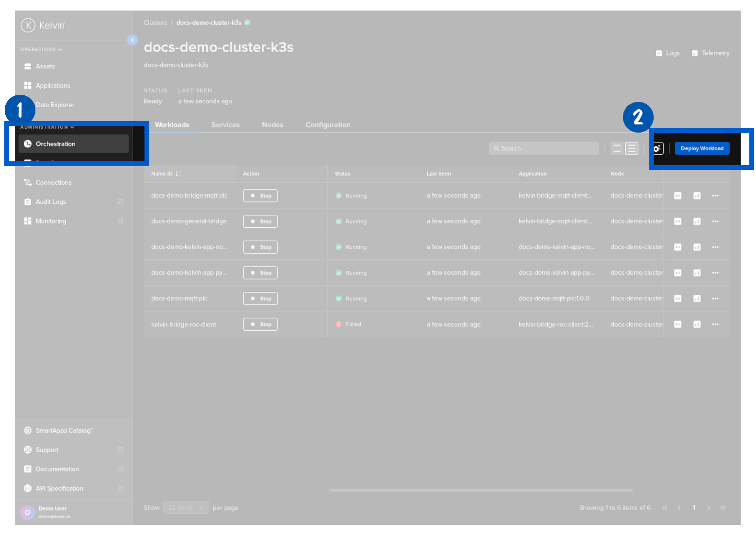
Task: Open the column settings gear icon
Action: tap(658, 149)
